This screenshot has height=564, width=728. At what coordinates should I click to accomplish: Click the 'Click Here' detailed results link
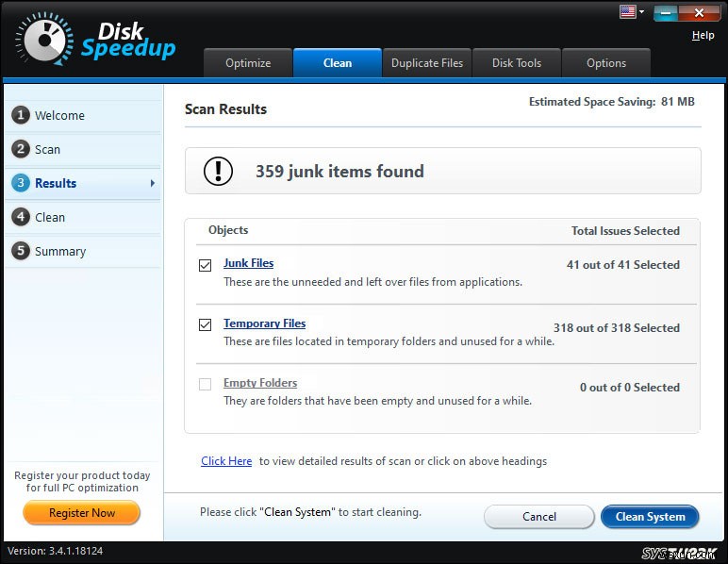[x=226, y=461]
